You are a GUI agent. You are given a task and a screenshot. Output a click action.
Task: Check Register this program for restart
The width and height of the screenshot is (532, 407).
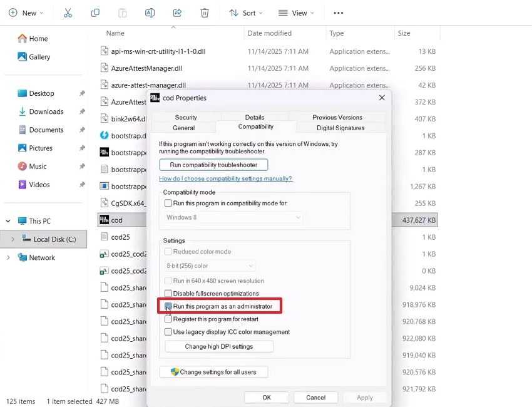168,319
